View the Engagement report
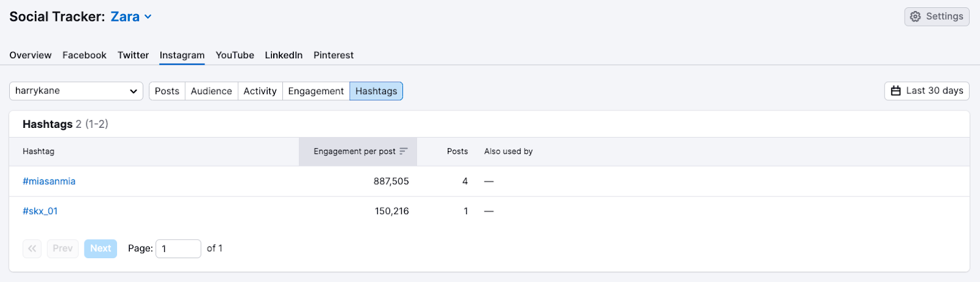Image resolution: width=980 pixels, height=282 pixels. click(x=316, y=91)
